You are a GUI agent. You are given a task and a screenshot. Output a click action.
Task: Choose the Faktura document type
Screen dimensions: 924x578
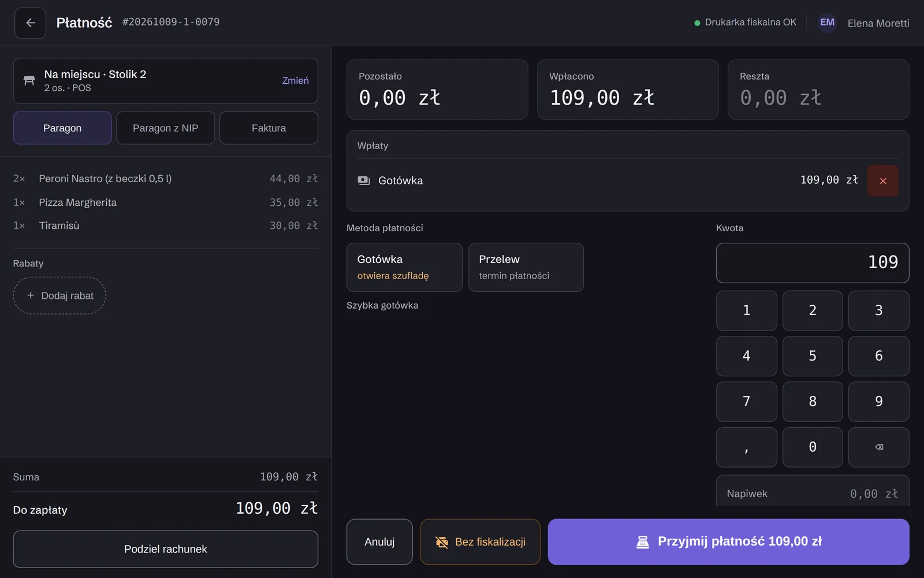click(269, 128)
